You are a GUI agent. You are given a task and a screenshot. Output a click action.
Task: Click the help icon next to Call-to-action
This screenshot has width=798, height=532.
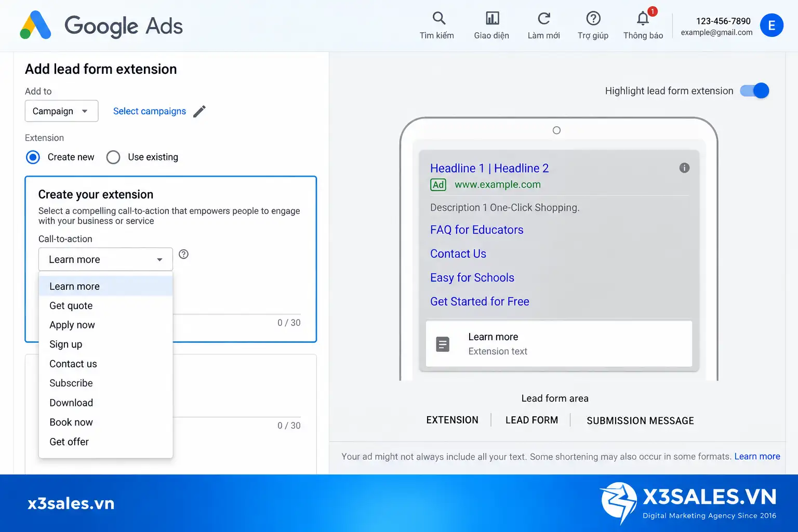coord(183,254)
